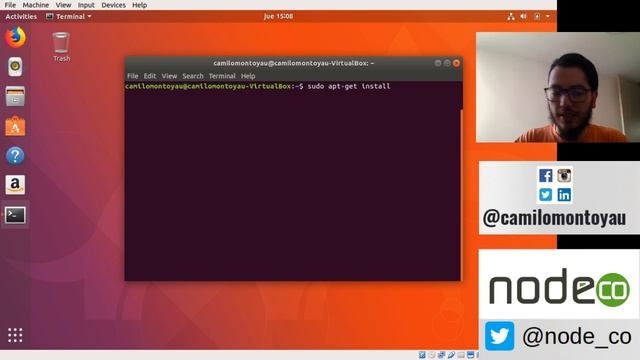640x360 pixels.
Task: Click VirtualBox hard disk status icon
Action: [422, 355]
